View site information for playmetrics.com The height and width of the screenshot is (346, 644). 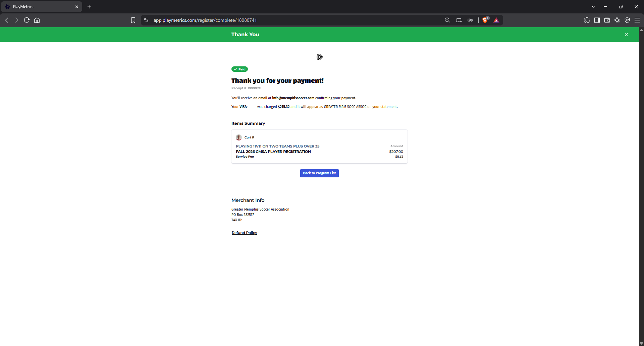[x=146, y=20]
